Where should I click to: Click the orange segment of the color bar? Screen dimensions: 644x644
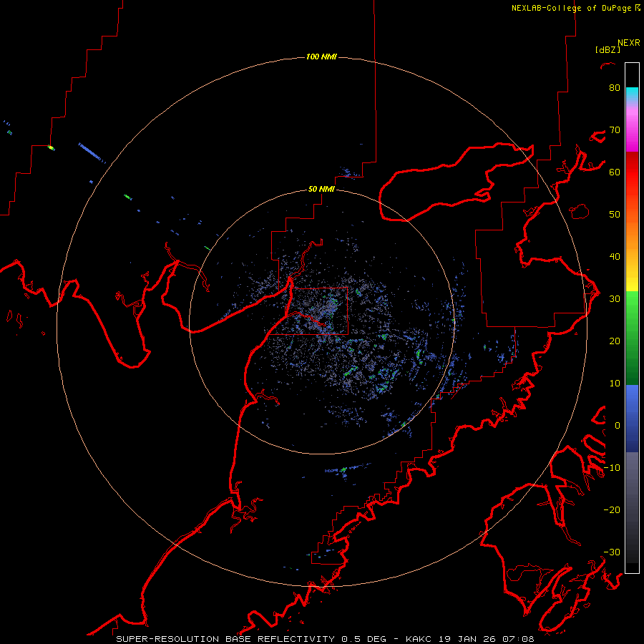632,234
